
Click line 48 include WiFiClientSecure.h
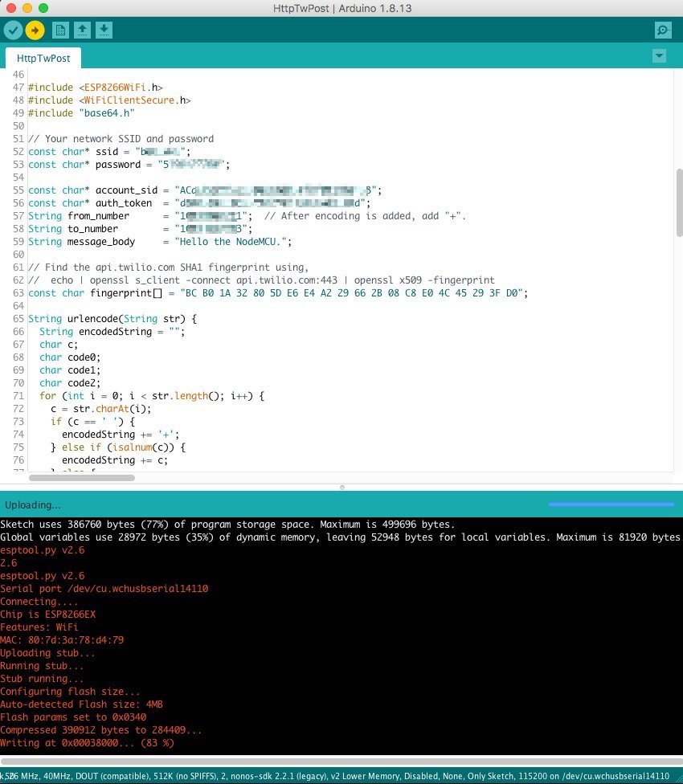point(109,100)
